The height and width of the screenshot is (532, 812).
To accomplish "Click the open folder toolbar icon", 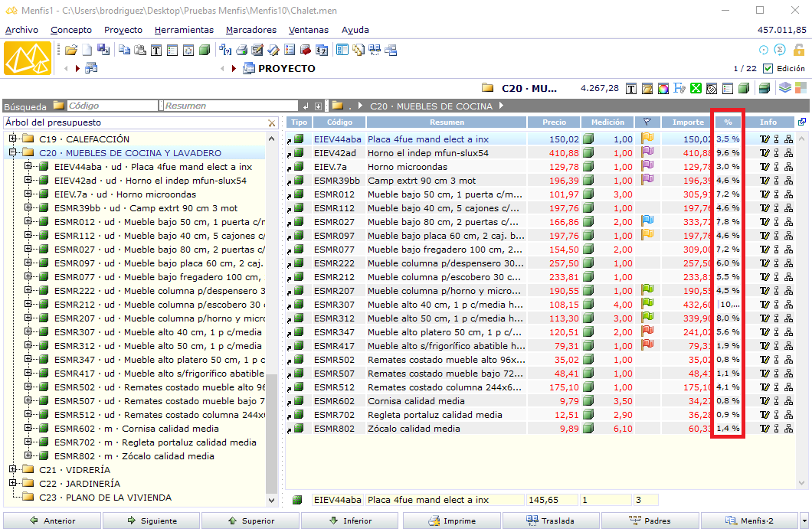I will point(71,50).
